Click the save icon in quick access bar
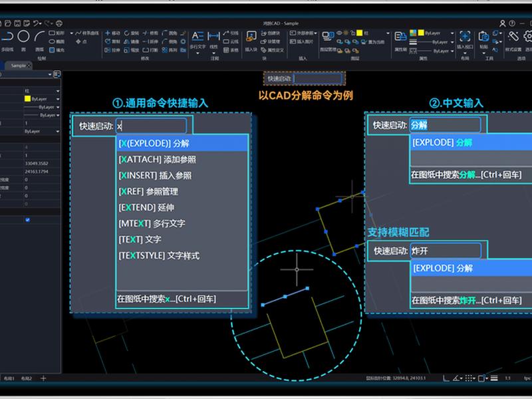 (17, 23)
